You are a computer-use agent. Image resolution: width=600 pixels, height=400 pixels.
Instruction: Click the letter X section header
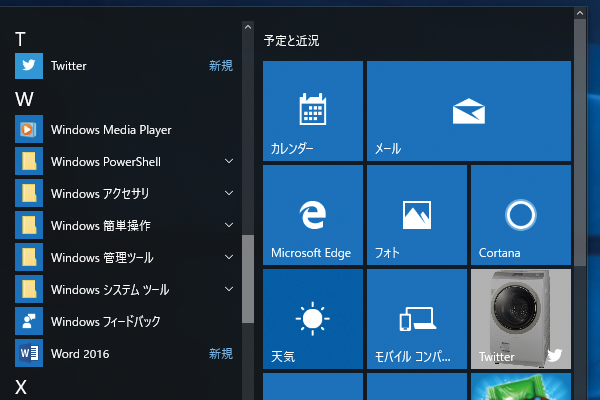coord(21,387)
